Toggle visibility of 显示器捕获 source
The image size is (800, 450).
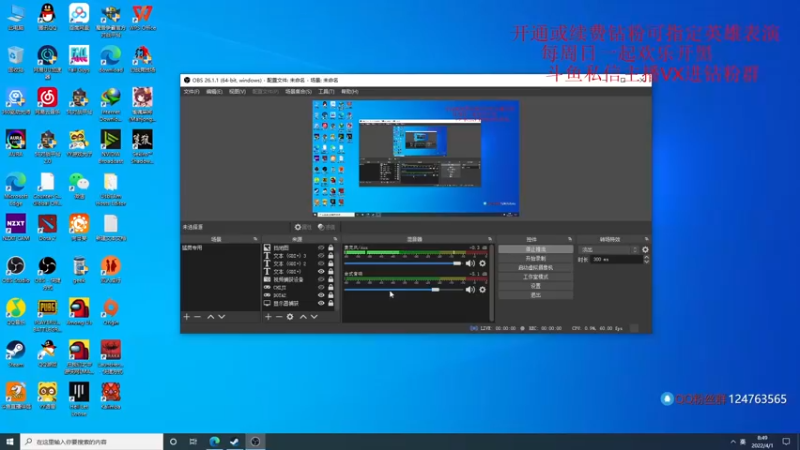tap(321, 303)
